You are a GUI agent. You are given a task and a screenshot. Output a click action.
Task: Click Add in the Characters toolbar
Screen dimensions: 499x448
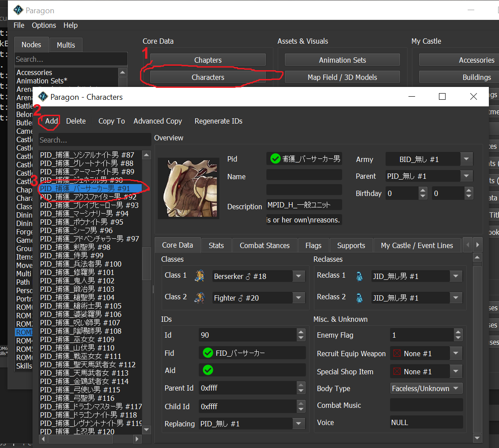[52, 121]
